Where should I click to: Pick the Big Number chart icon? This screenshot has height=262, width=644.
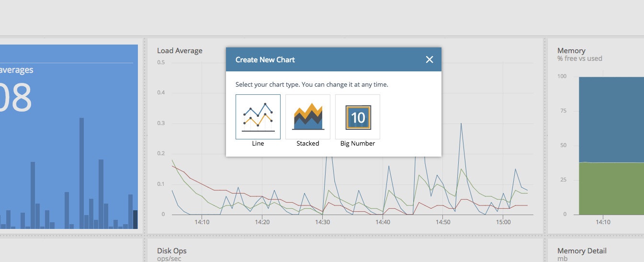click(358, 117)
